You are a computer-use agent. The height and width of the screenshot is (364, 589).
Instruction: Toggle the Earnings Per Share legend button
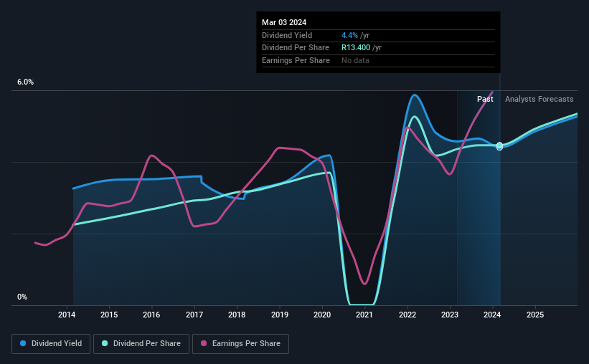tap(241, 344)
